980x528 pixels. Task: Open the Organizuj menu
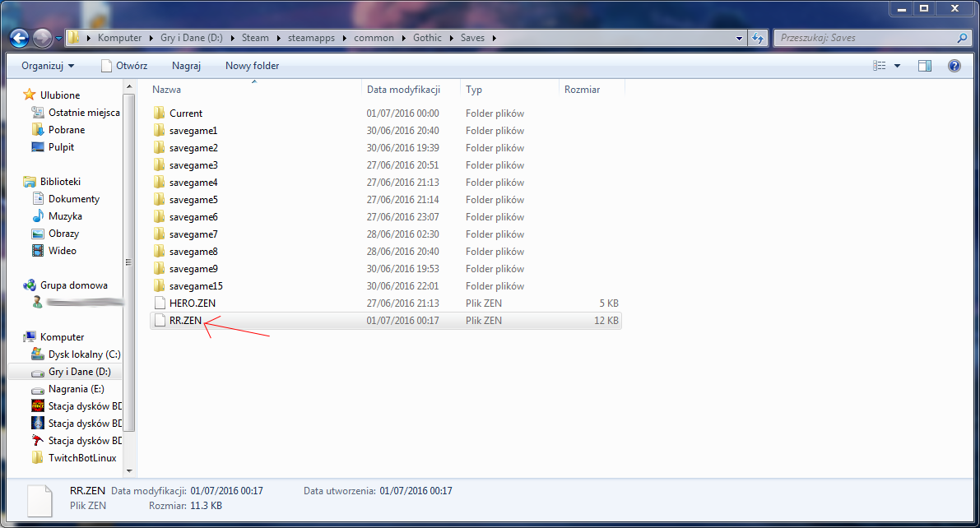coord(48,66)
